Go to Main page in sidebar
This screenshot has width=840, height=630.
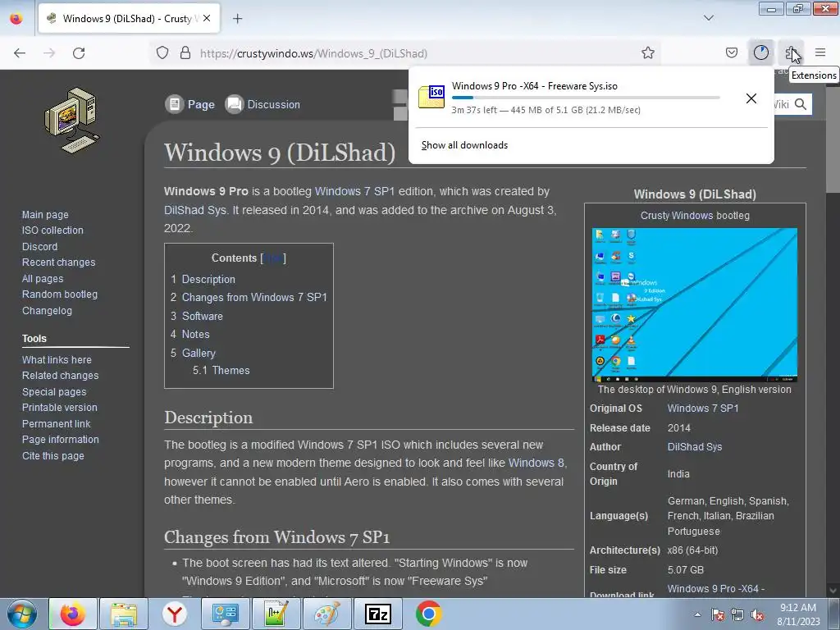(x=45, y=214)
